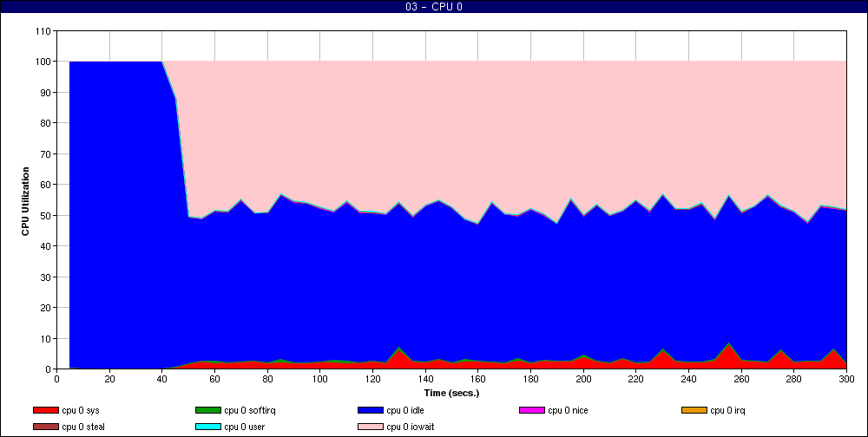Click the 50 value on the y-axis
The image size is (868, 437).
[46, 215]
